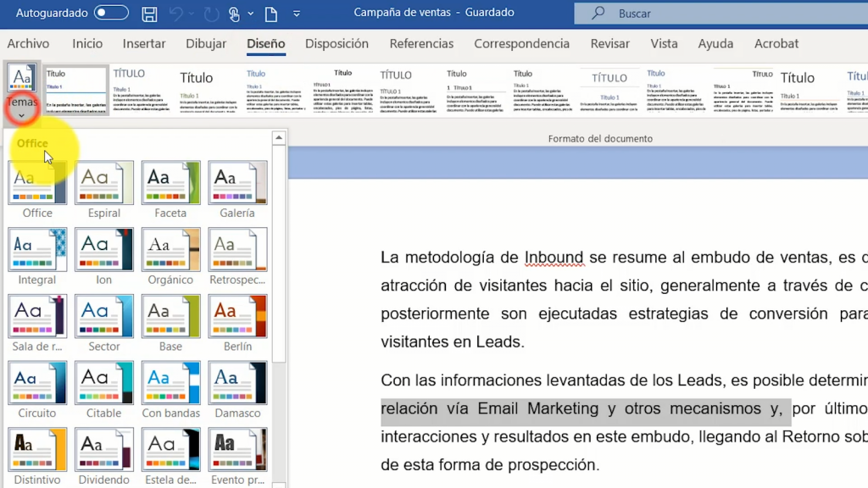The width and height of the screenshot is (868, 488).
Task: Apply the Evento principal theme
Action: [237, 457]
